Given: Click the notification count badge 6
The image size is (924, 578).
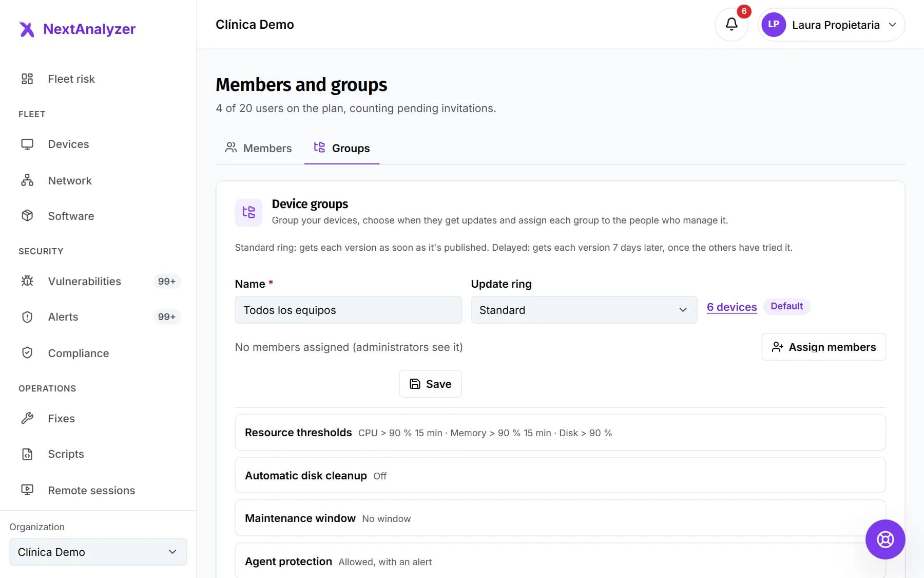Looking at the screenshot, I should tap(744, 11).
